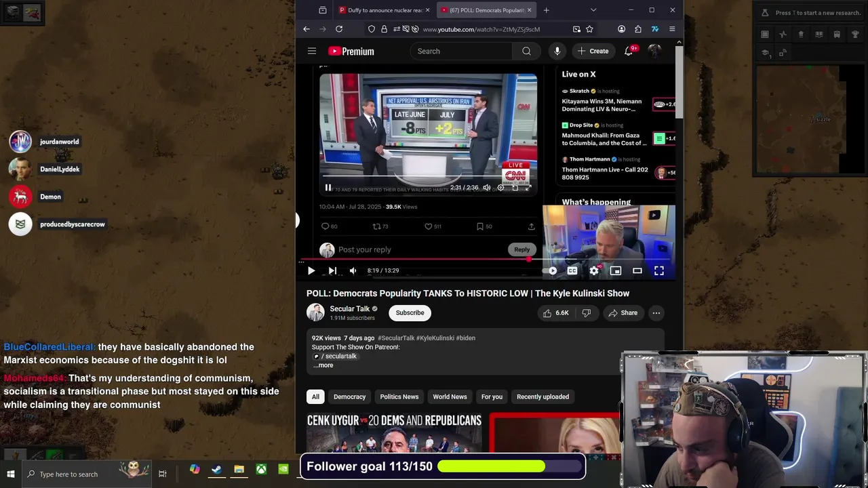
Task: Click the research flask icon in game
Action: pos(765,13)
